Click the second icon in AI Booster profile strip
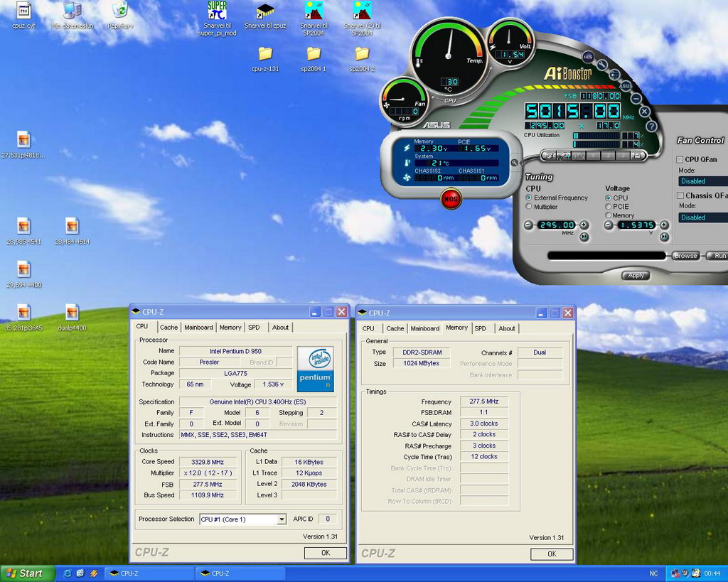 [x=564, y=156]
